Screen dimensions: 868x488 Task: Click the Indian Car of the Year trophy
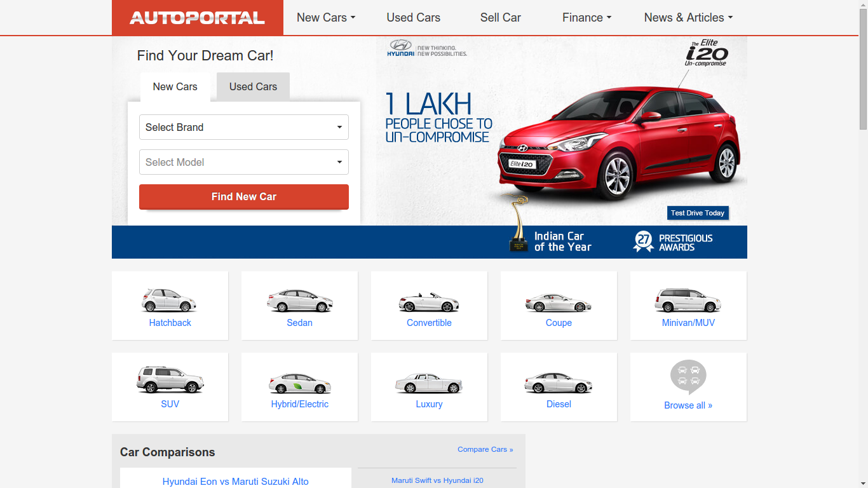click(x=519, y=222)
